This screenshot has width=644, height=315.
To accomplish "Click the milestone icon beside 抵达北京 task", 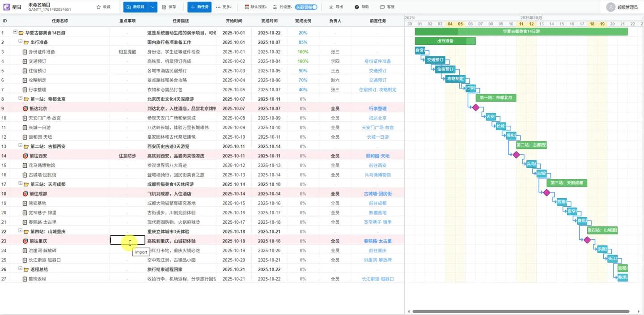I will (25, 108).
